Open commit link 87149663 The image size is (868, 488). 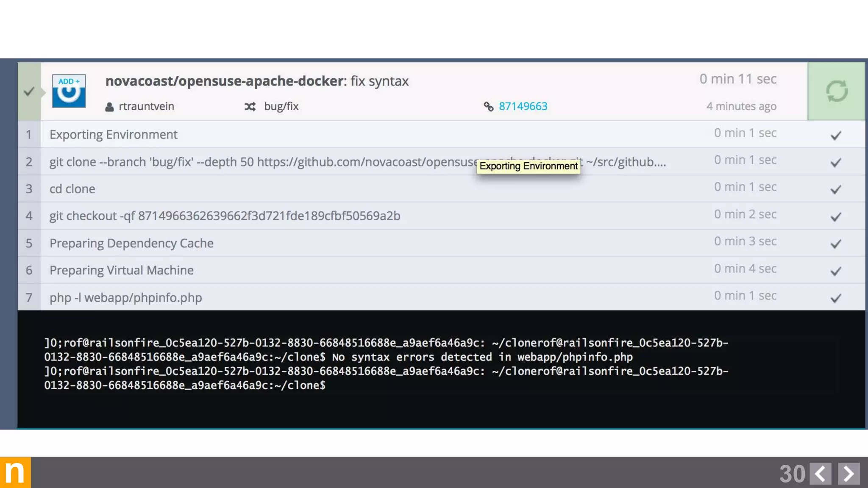click(x=523, y=106)
